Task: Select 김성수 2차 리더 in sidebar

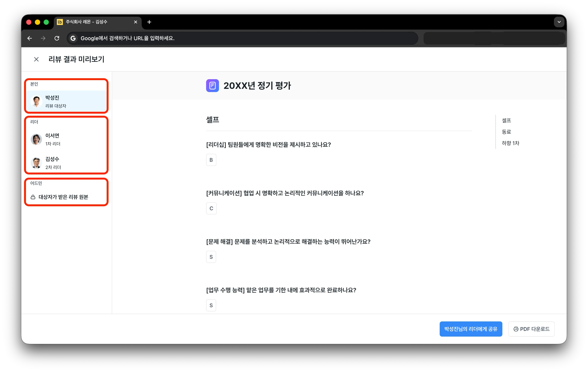Action: [66, 163]
